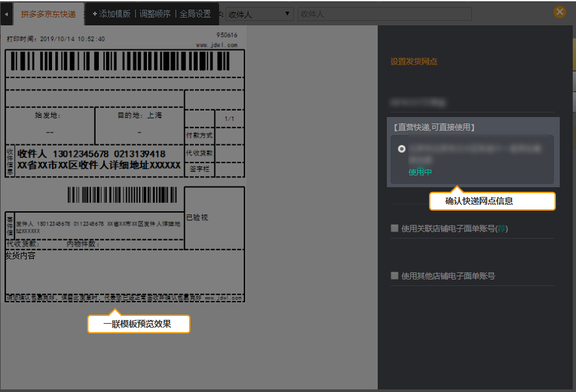Click the 使用中 status text

pyautogui.click(x=420, y=172)
